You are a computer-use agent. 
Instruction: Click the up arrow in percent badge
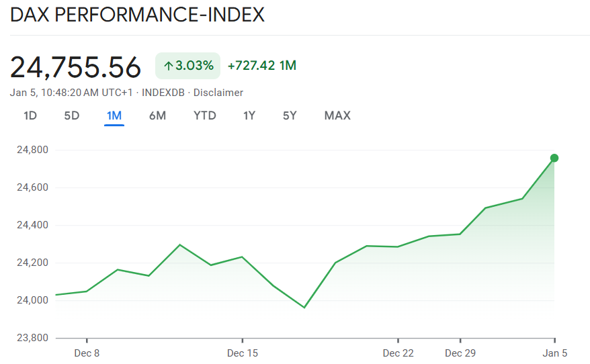pos(168,66)
